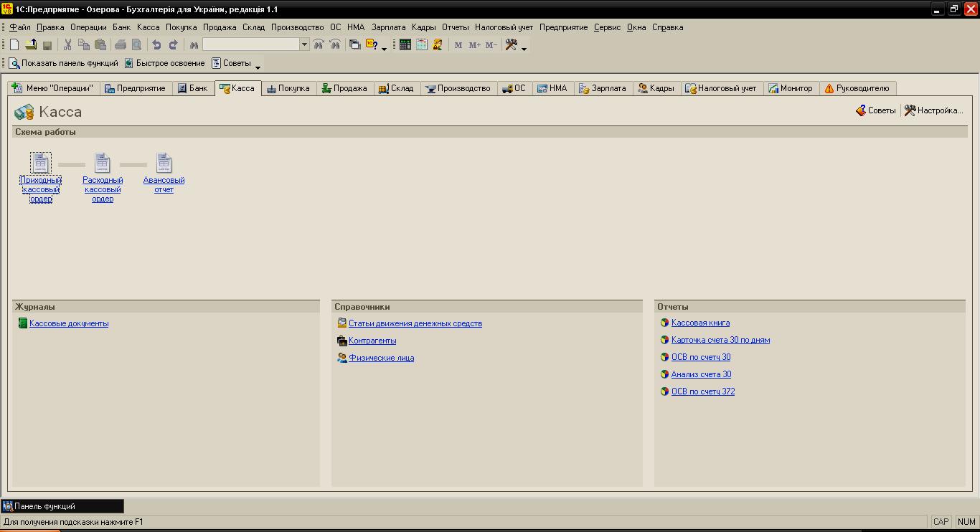Click the Cut scissors icon
The image size is (980, 532).
(x=67, y=44)
